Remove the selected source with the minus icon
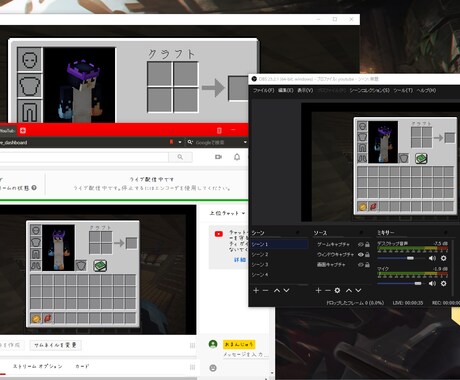Screen dimensions: 460x380 tap(328, 291)
